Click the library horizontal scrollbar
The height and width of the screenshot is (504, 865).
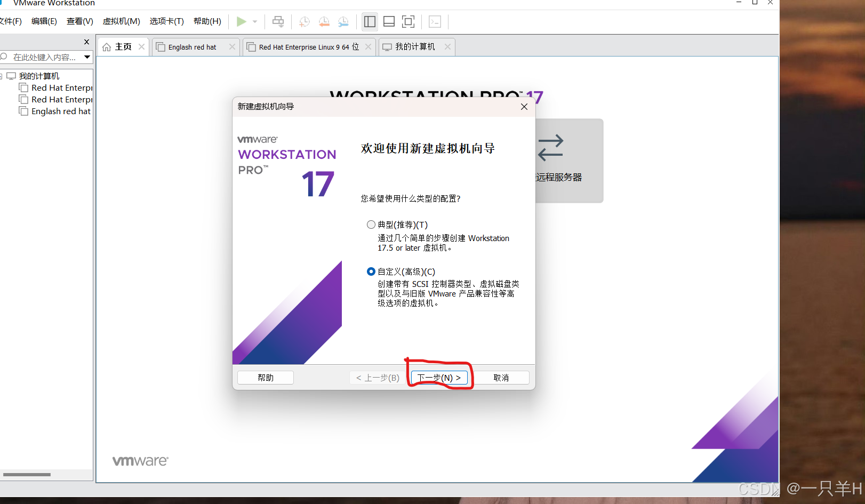click(27, 475)
